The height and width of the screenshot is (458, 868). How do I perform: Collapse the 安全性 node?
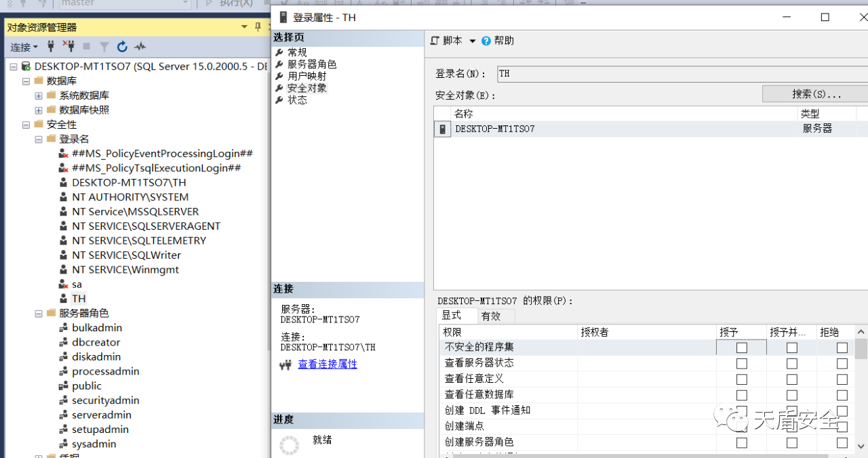26,125
